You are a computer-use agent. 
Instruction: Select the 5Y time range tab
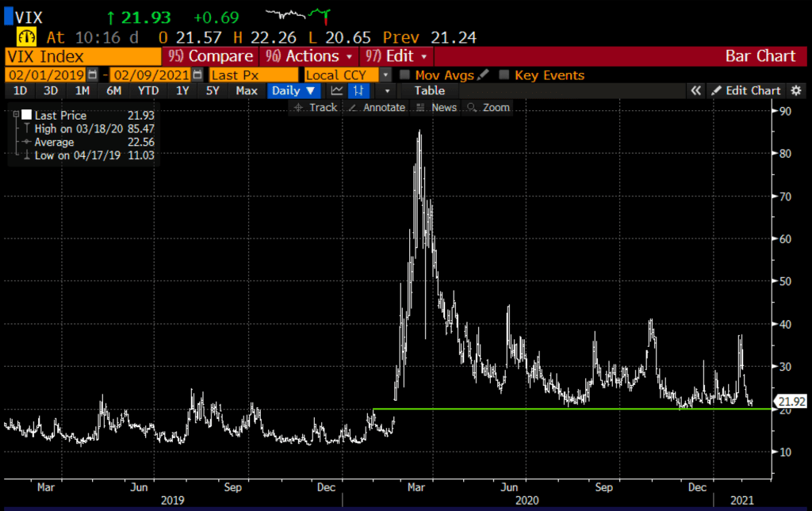click(213, 91)
